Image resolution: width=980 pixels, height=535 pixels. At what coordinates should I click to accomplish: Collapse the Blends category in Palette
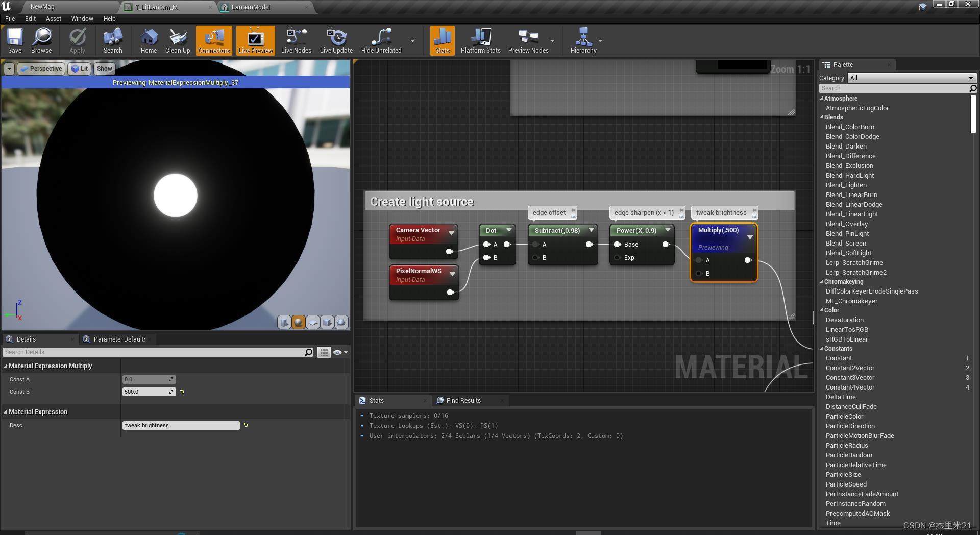pos(822,117)
